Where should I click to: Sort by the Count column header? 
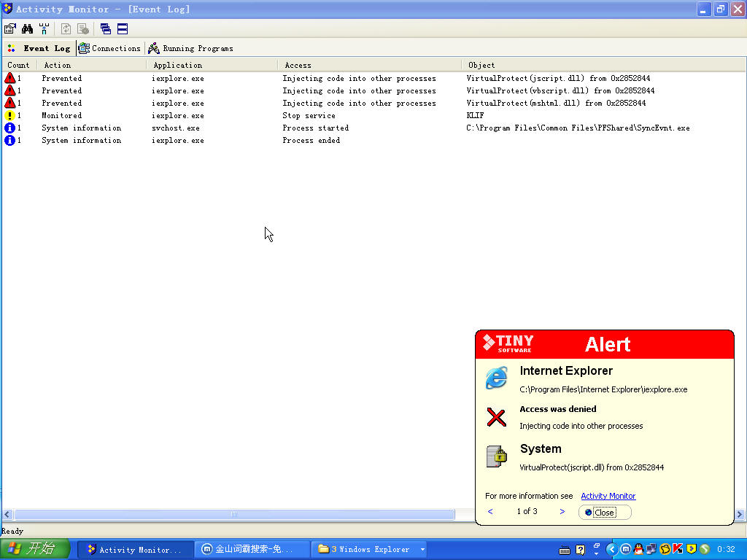pos(19,65)
